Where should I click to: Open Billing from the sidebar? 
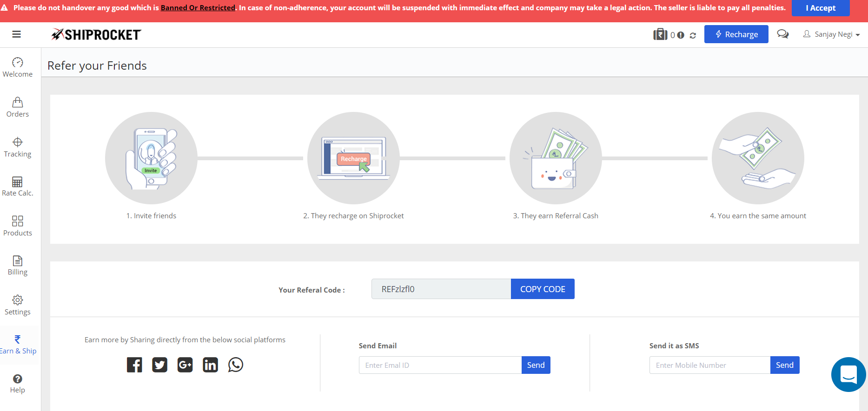(x=18, y=265)
